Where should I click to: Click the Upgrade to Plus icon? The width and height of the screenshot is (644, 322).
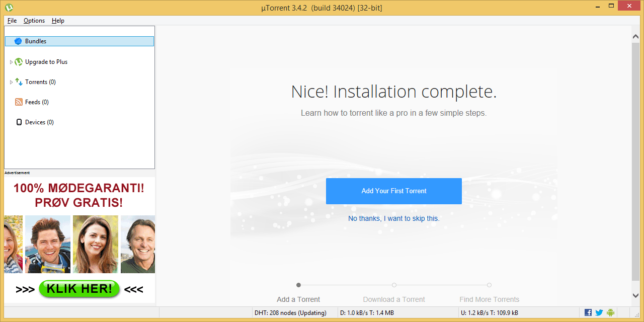[x=19, y=62]
